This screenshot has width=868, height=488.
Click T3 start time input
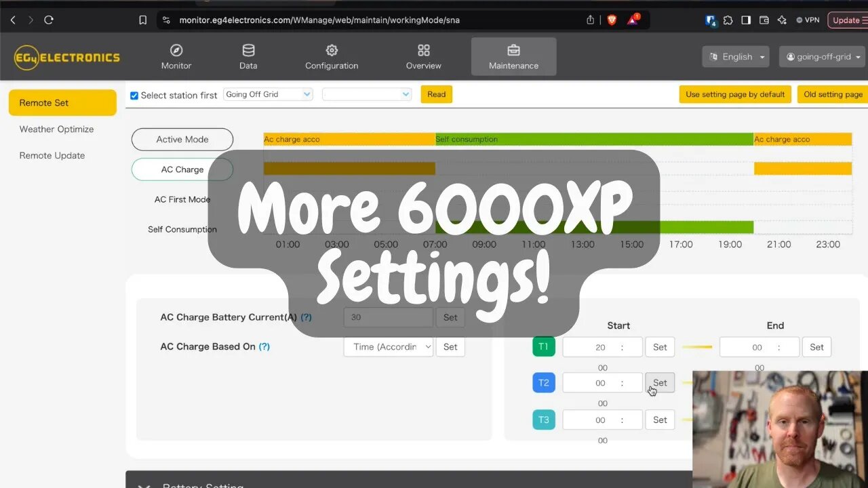[602, 420]
